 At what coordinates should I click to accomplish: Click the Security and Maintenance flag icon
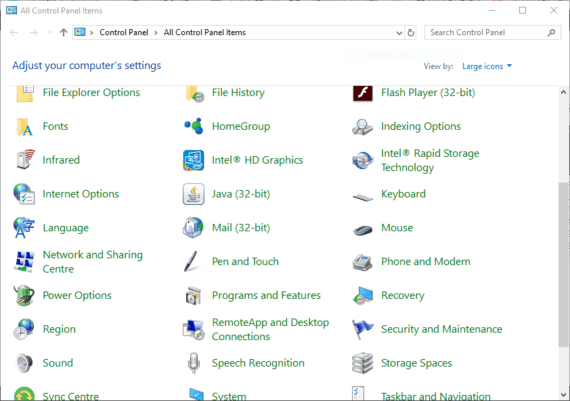[362, 329]
